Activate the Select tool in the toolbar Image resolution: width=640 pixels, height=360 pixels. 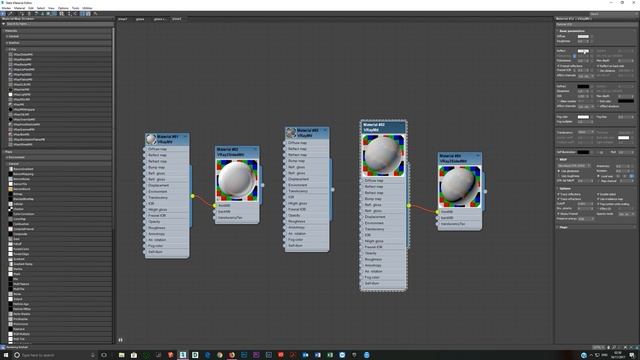(x=3, y=13)
